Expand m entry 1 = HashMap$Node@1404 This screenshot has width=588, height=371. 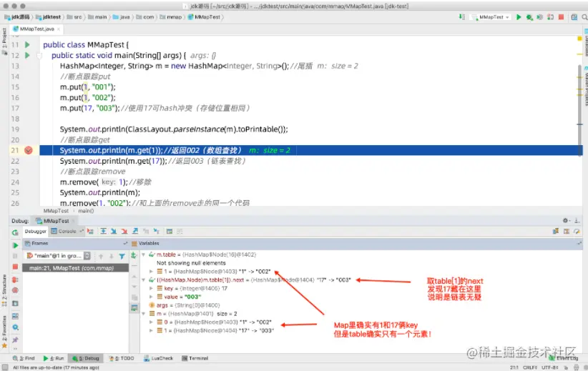point(151,330)
